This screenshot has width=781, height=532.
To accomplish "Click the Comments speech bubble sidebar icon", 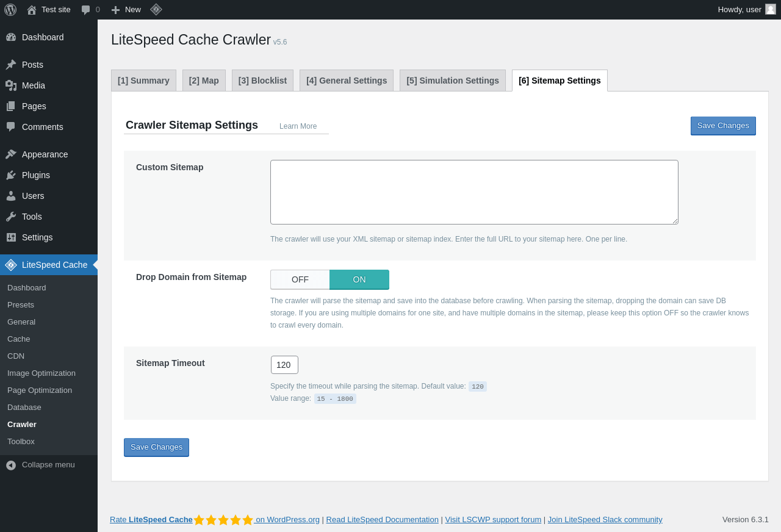I will click(11, 127).
